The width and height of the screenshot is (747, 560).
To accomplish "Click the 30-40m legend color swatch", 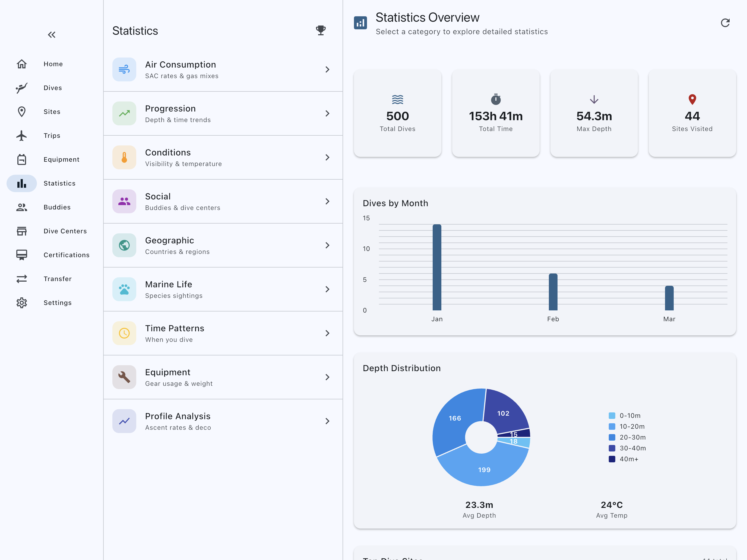I will pos(612,448).
